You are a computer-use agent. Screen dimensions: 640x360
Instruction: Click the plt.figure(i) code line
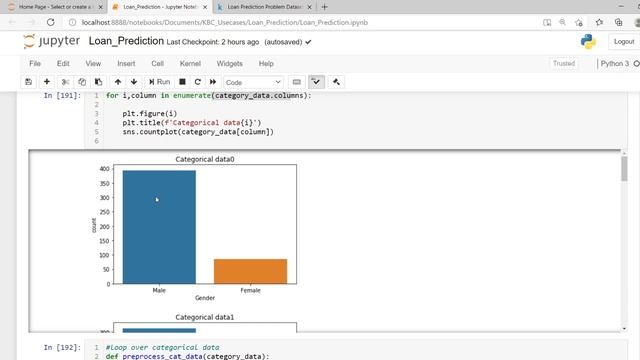tap(149, 113)
